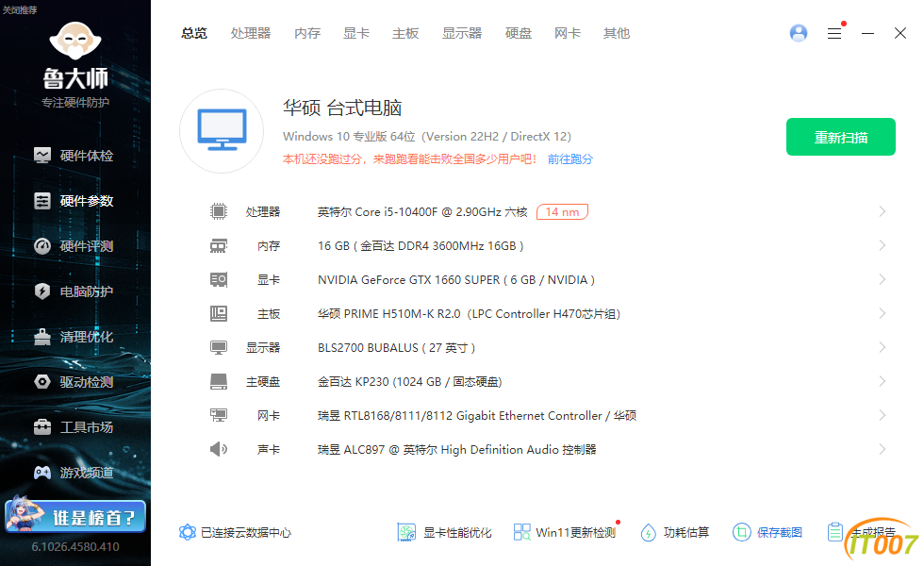
Task: Click the motherboard icon
Action: pos(219,313)
